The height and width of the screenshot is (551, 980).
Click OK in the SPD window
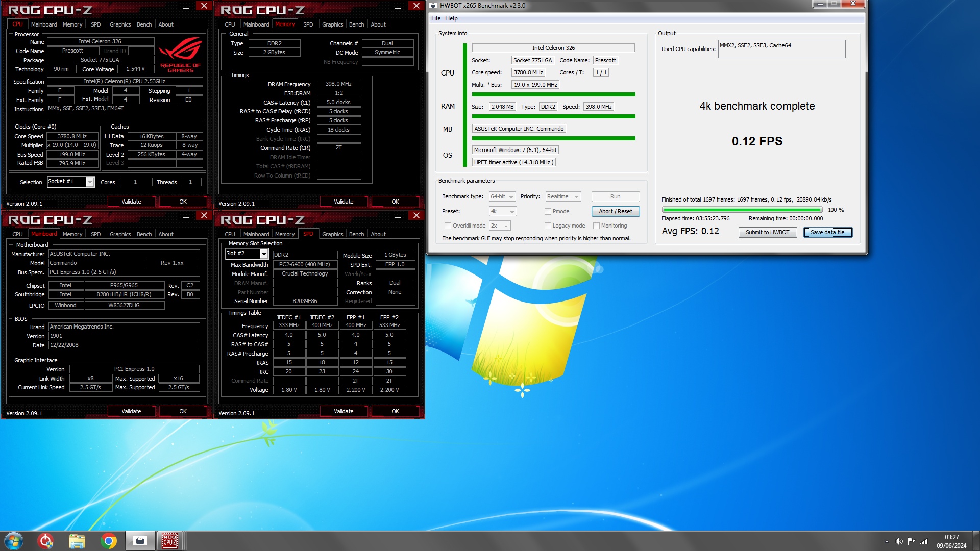[x=395, y=411]
